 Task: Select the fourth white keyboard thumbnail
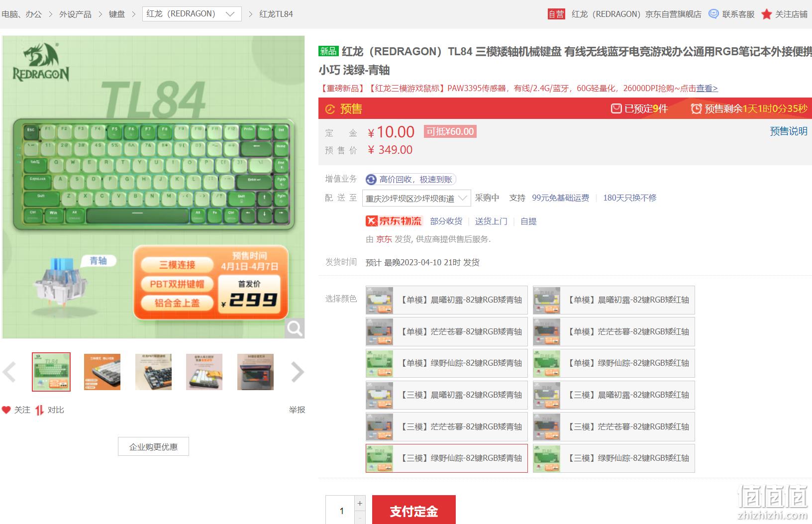pyautogui.click(x=204, y=372)
